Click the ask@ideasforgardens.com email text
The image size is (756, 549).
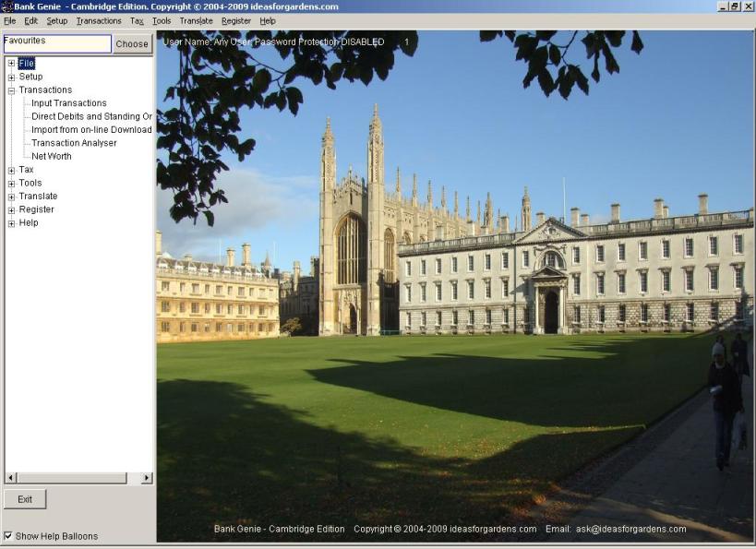click(630, 529)
